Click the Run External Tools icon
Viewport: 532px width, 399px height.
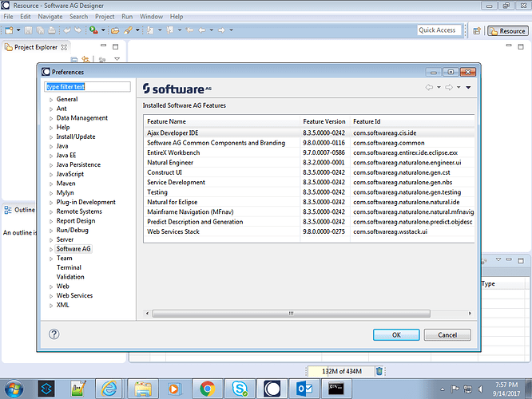[93, 30]
